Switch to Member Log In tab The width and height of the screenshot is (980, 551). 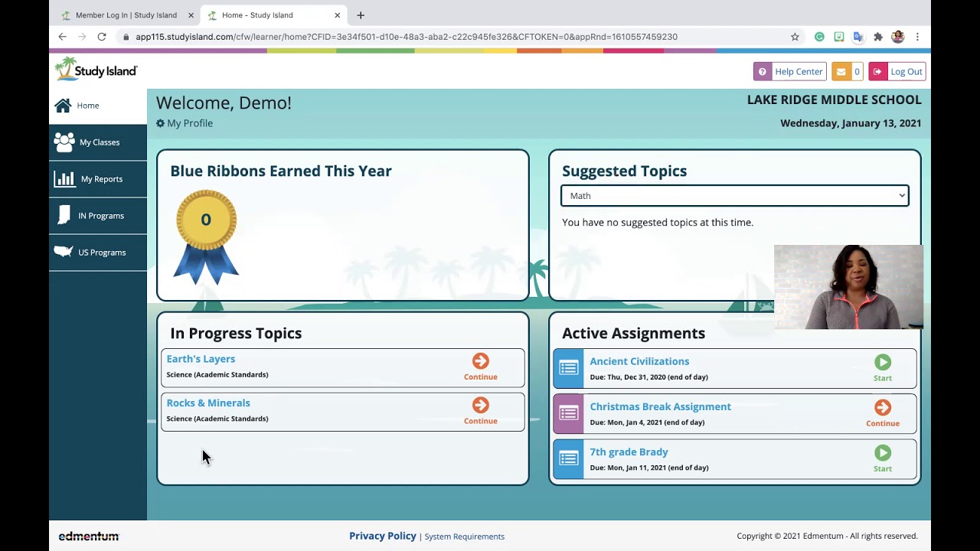pyautogui.click(x=126, y=15)
